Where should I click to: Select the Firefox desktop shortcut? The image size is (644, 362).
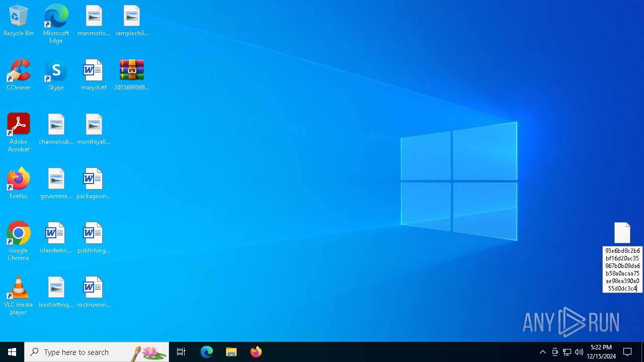19,184
